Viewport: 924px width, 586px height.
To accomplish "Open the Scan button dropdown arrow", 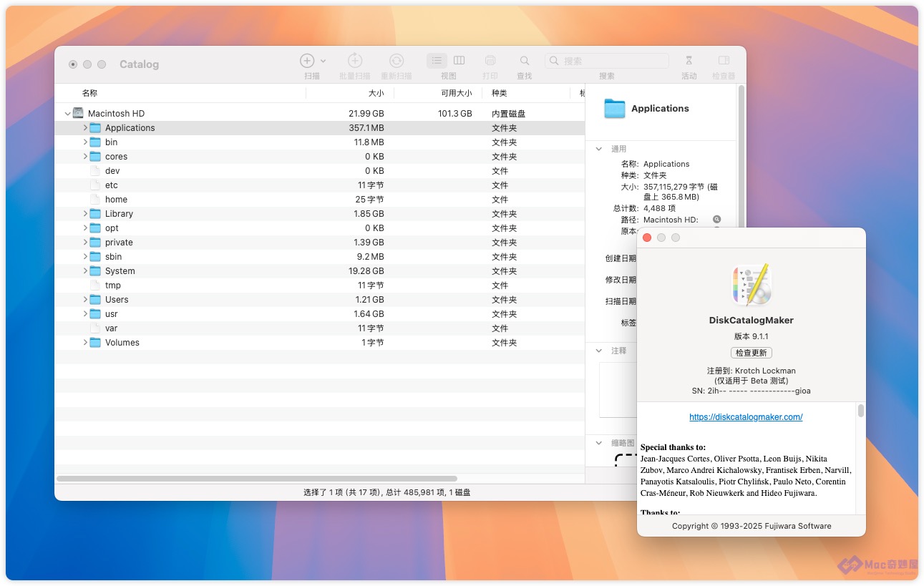I will point(324,62).
